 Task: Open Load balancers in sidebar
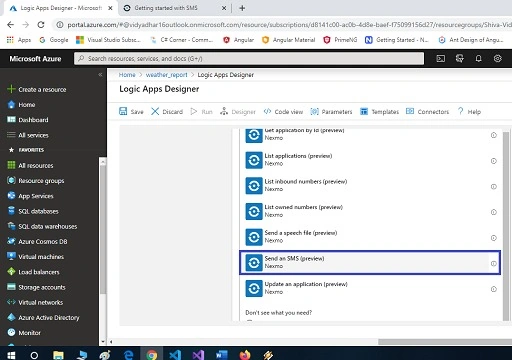33,272
